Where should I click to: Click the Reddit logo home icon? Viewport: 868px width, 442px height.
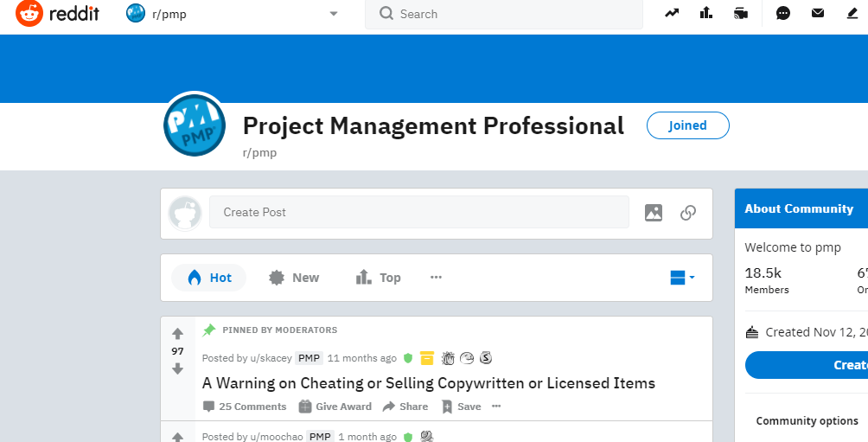(x=29, y=14)
